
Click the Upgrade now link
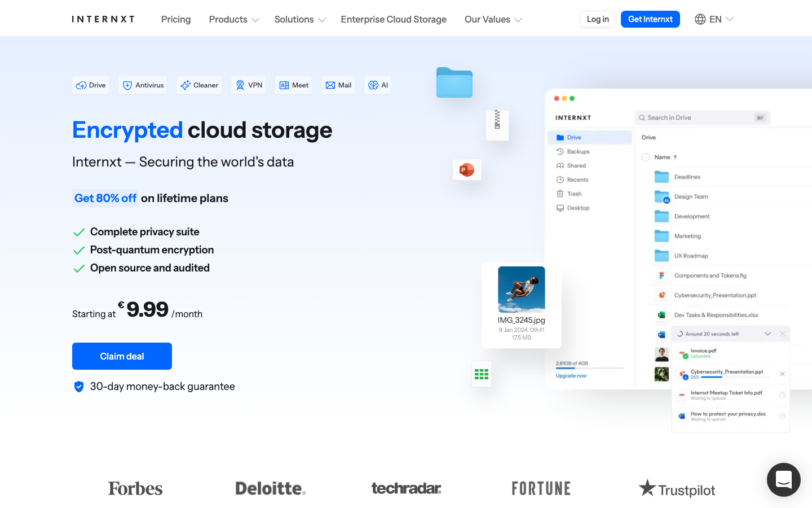point(571,376)
